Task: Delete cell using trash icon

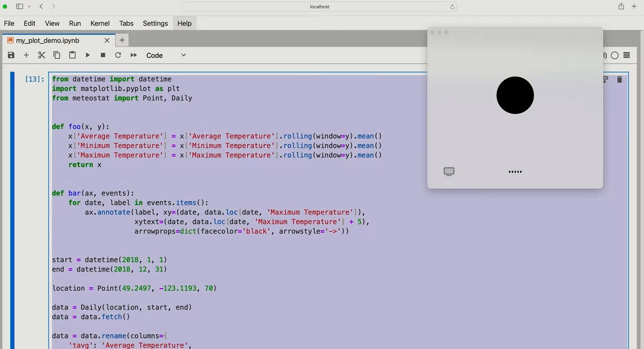Action: pyautogui.click(x=619, y=80)
